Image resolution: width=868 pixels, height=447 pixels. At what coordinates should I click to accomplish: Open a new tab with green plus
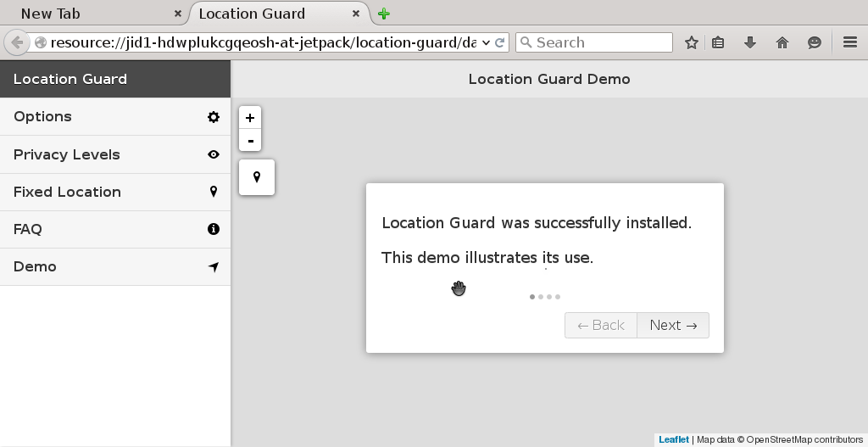click(384, 14)
